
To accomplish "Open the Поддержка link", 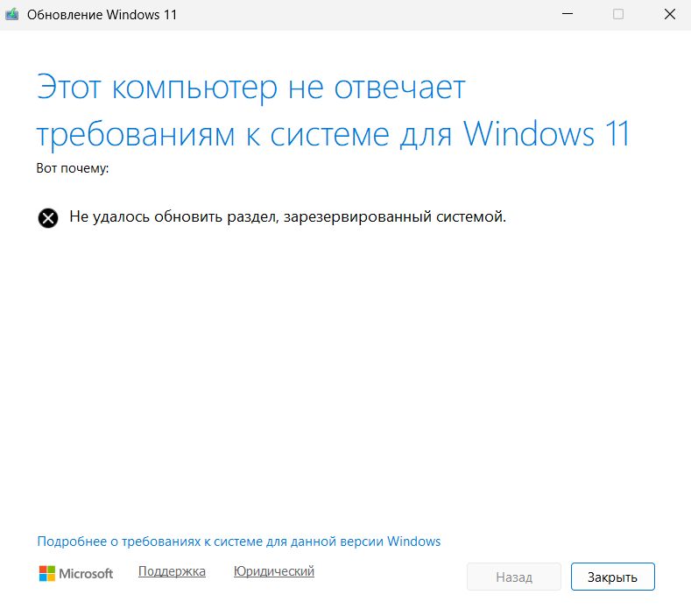I will coord(172,571).
